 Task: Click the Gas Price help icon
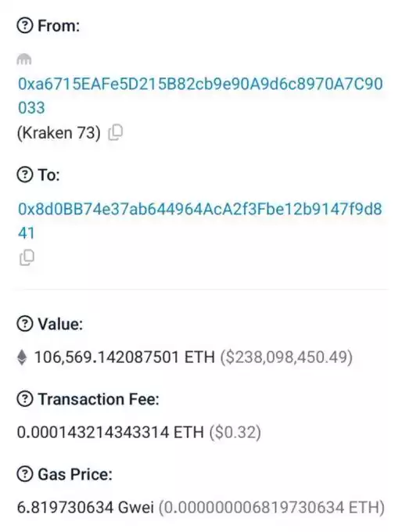(25, 474)
